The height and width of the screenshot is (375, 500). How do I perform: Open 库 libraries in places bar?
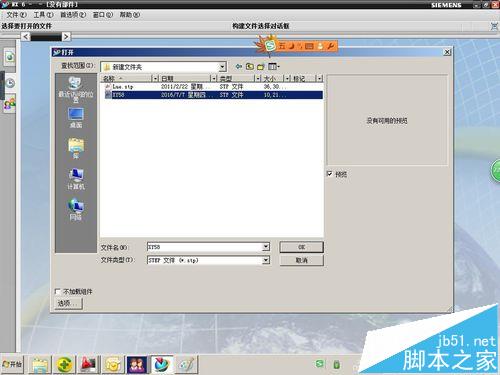[76, 148]
